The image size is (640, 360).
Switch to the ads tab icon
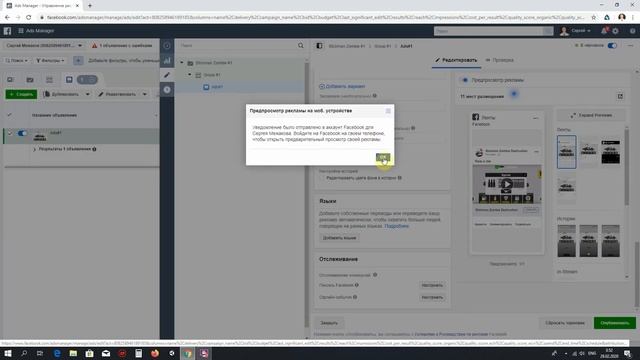click(69, 80)
